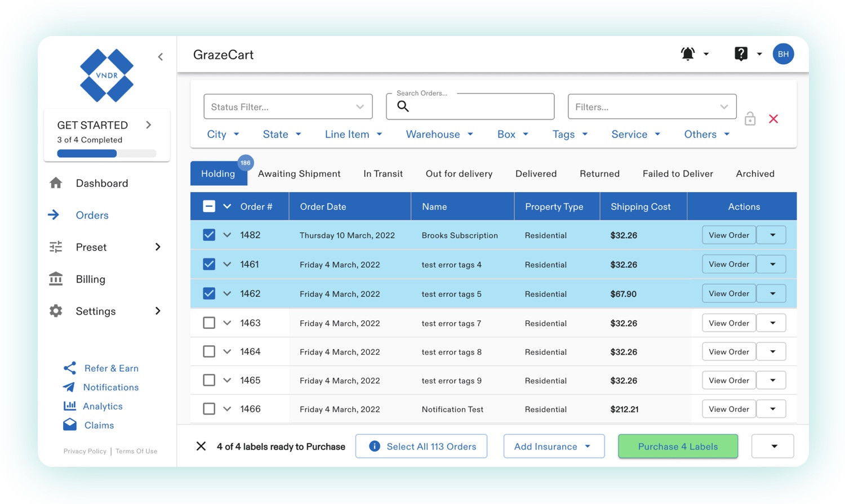Uncheck order 1461 checkbox
Screen dimensions: 845x504
pos(209,264)
